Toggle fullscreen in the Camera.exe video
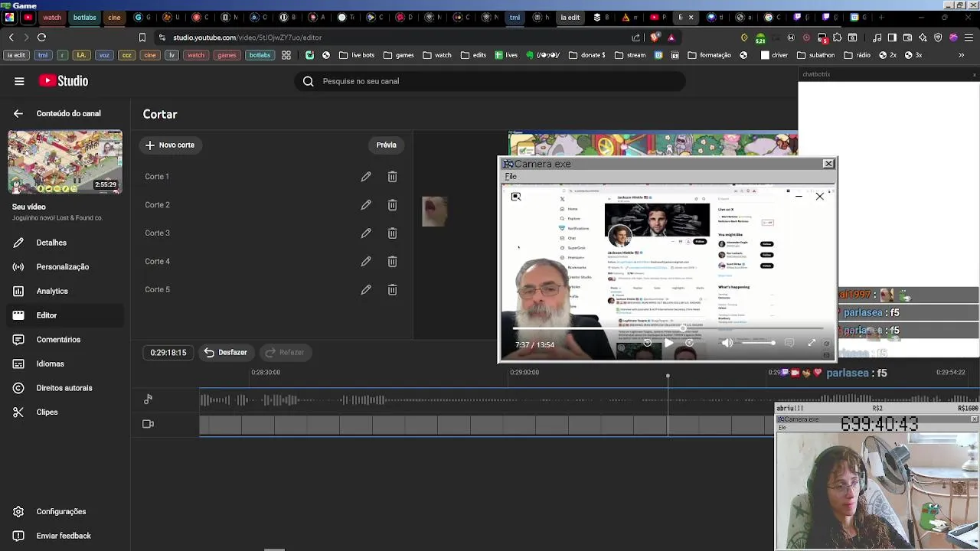The width and height of the screenshot is (980, 551). (x=812, y=344)
